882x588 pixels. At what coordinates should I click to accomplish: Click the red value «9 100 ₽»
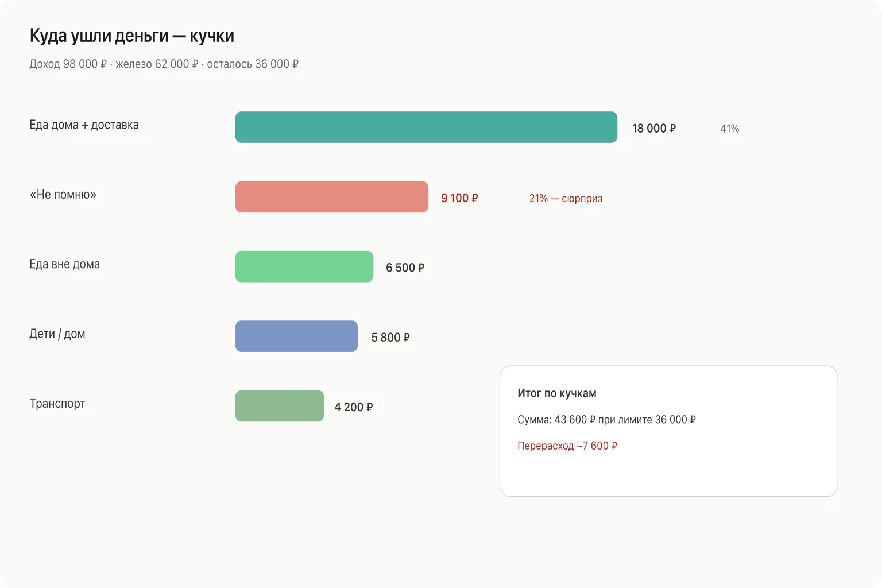(x=459, y=198)
